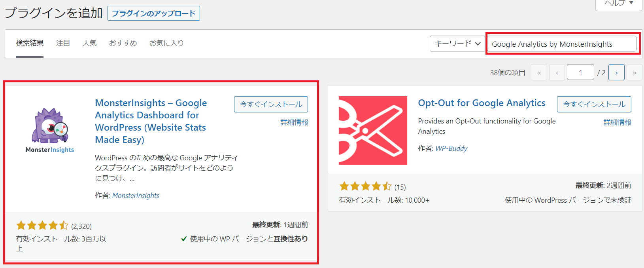This screenshot has width=644, height=268.
Task: Open 詳細情報 for Opt-Out plugin
Action: click(617, 122)
